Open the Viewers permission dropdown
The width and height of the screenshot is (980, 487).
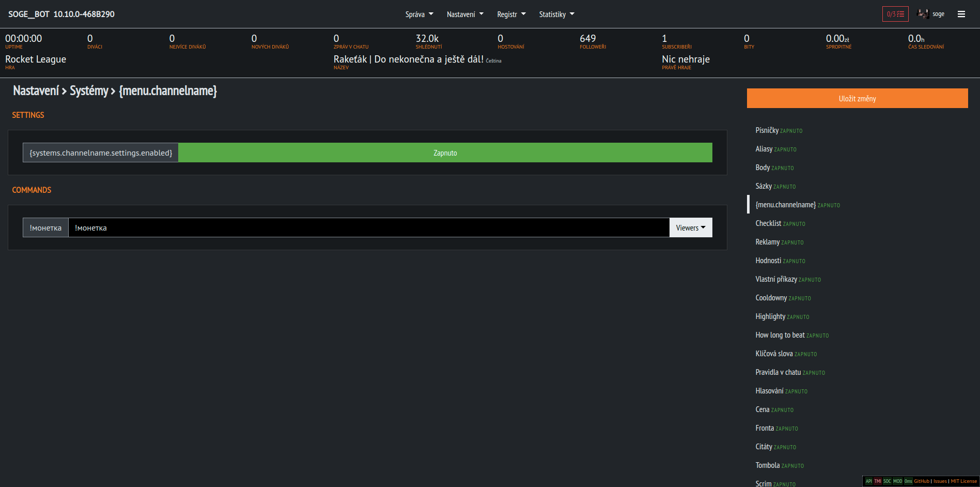[x=690, y=227]
